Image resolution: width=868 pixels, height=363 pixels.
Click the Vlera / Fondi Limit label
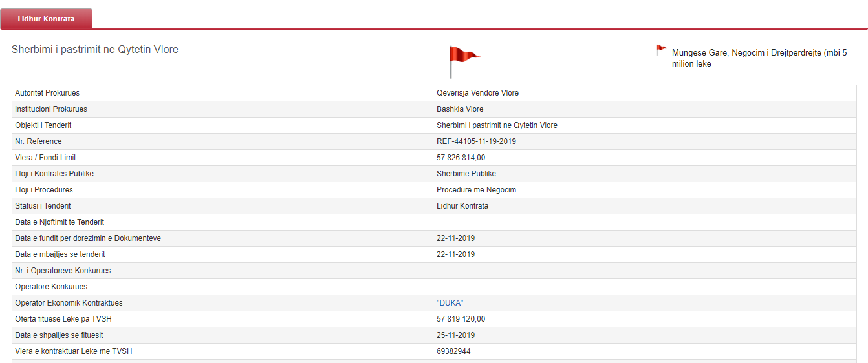tap(45, 158)
